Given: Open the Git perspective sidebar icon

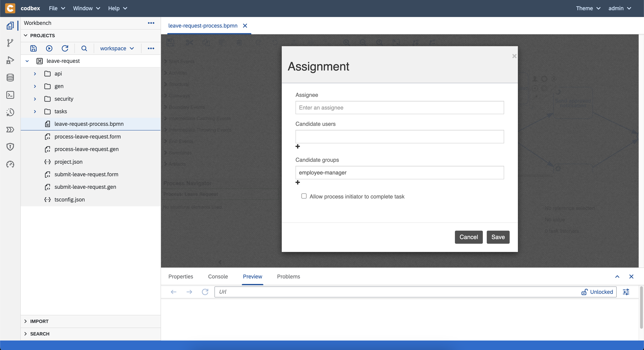Looking at the screenshot, I should [10, 43].
